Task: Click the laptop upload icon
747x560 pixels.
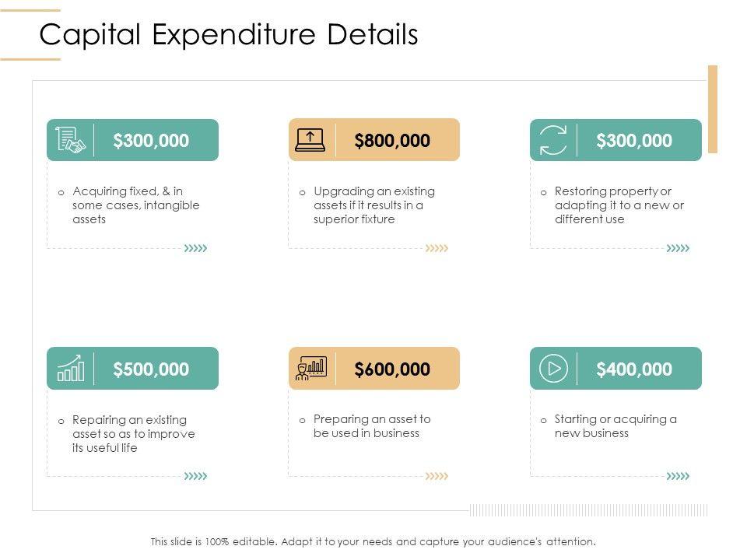Action: coord(310,140)
